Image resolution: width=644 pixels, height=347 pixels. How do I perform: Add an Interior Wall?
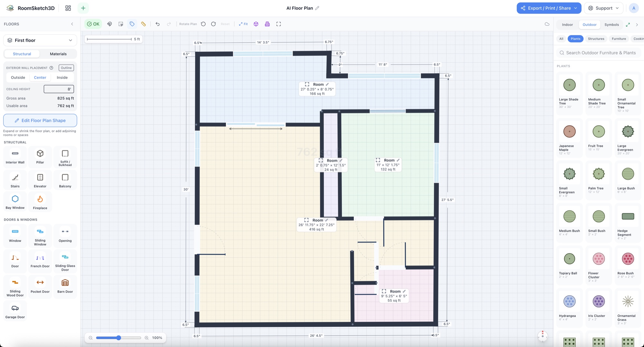click(x=15, y=157)
